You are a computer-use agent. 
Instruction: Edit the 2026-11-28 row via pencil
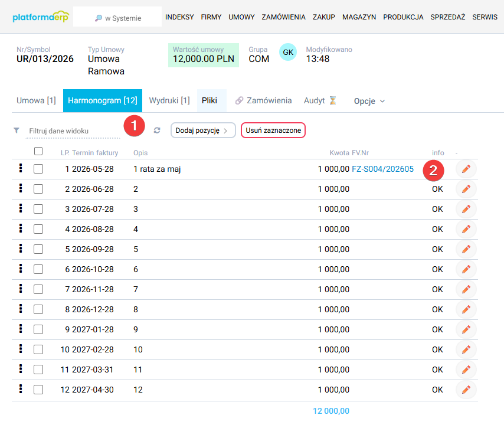(x=466, y=289)
